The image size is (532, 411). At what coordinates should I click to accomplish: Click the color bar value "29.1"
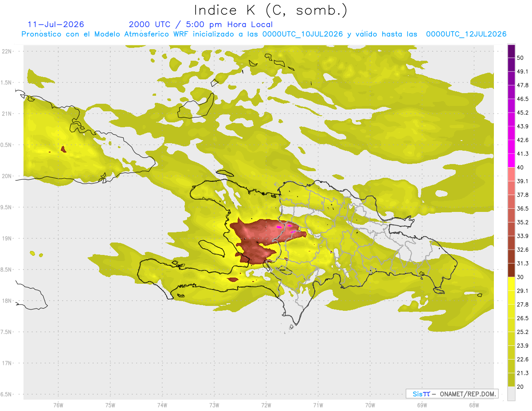[x=523, y=291]
